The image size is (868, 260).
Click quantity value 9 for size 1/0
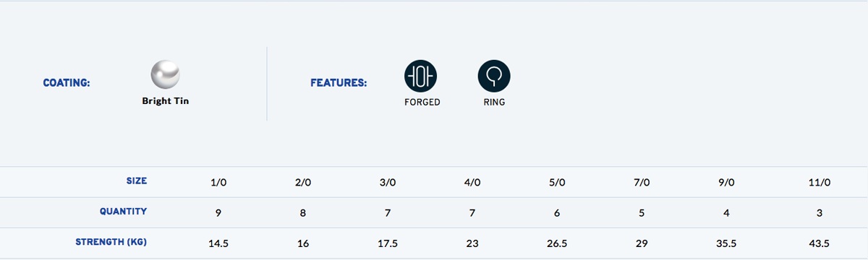(x=218, y=214)
